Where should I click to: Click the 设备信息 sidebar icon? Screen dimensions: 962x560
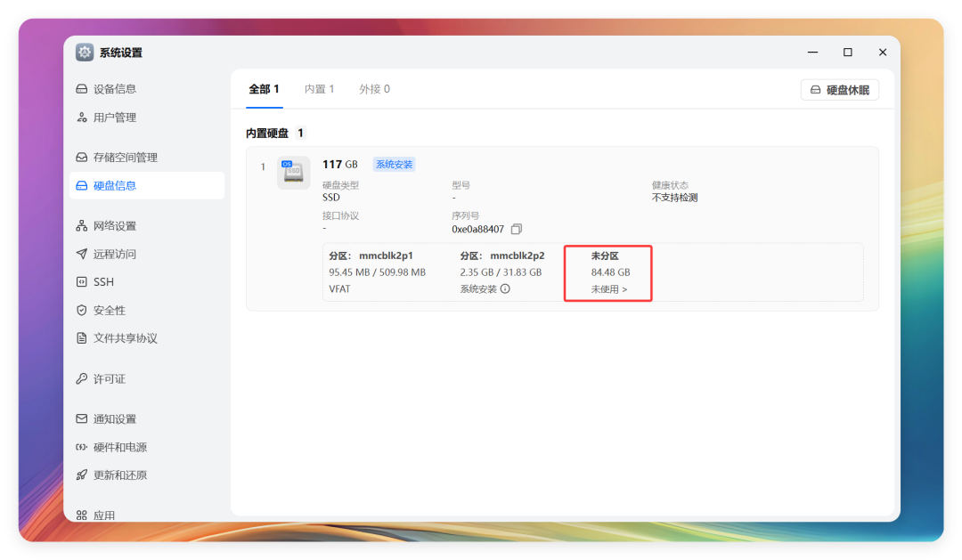point(82,89)
